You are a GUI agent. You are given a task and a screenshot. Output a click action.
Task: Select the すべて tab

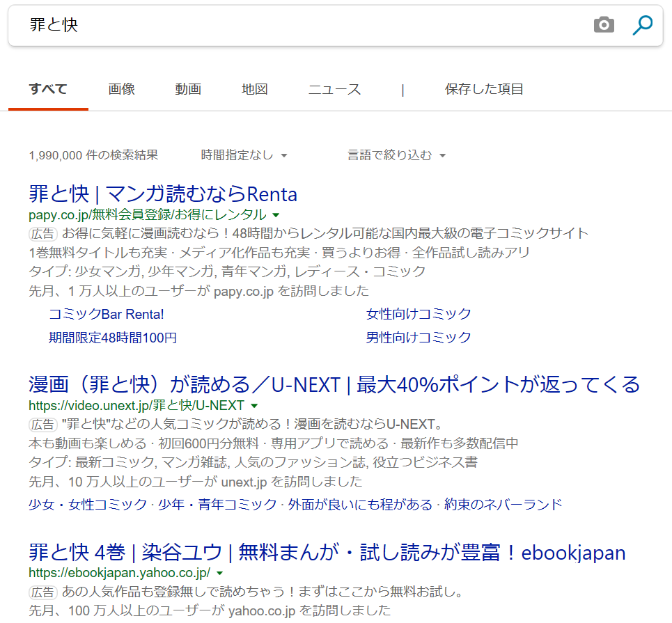[48, 89]
